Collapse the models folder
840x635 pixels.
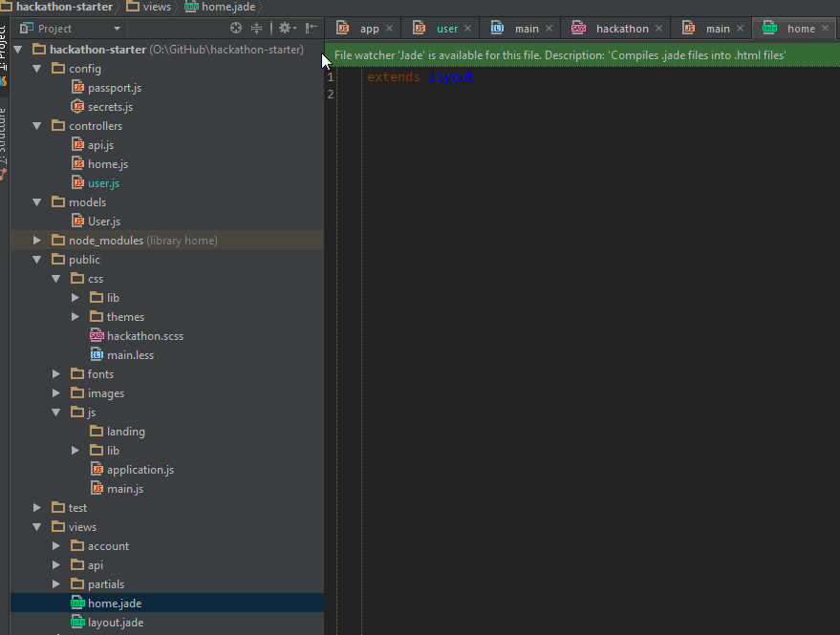[x=37, y=203]
